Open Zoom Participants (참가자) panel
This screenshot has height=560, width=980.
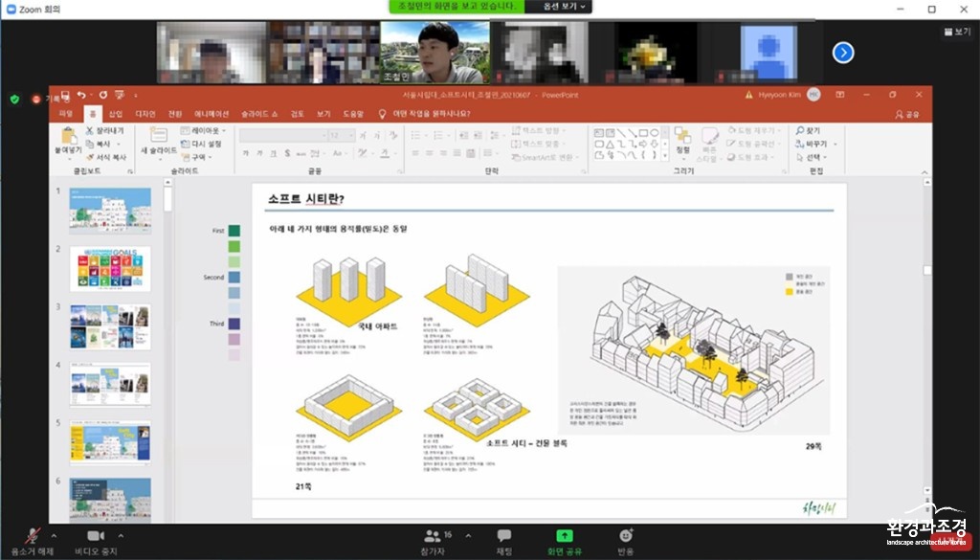click(x=432, y=542)
